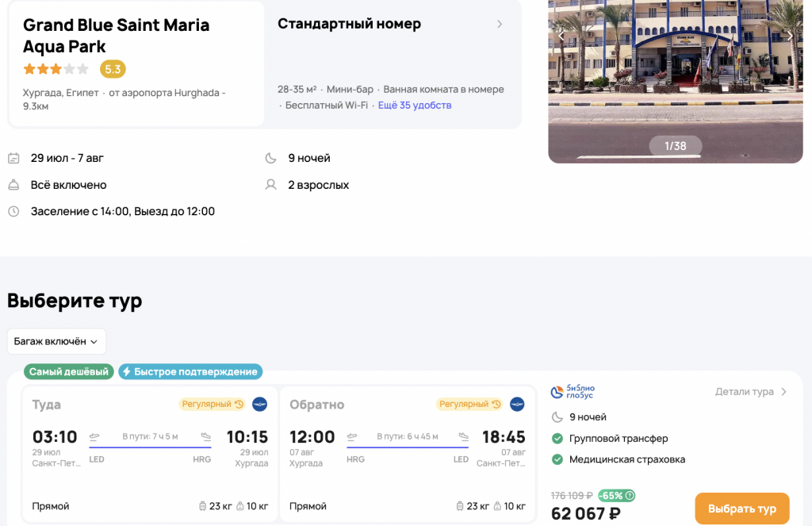Click the 23 кг suitcase icon in Обратно card

pos(460,506)
